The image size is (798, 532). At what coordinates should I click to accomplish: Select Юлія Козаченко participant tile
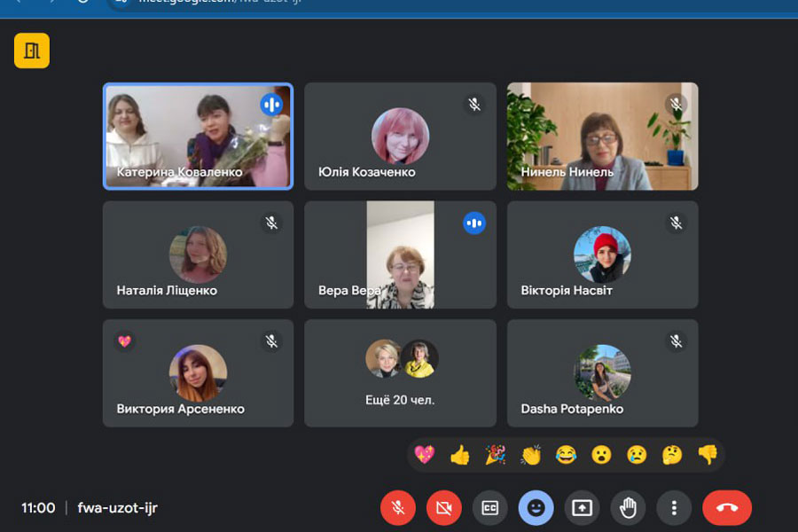[400, 137]
